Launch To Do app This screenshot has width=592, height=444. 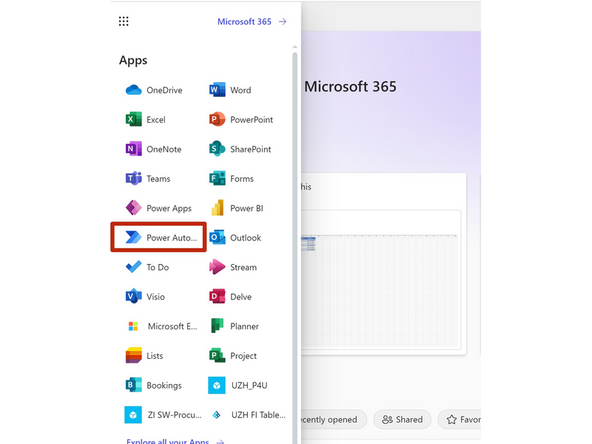click(x=147, y=267)
